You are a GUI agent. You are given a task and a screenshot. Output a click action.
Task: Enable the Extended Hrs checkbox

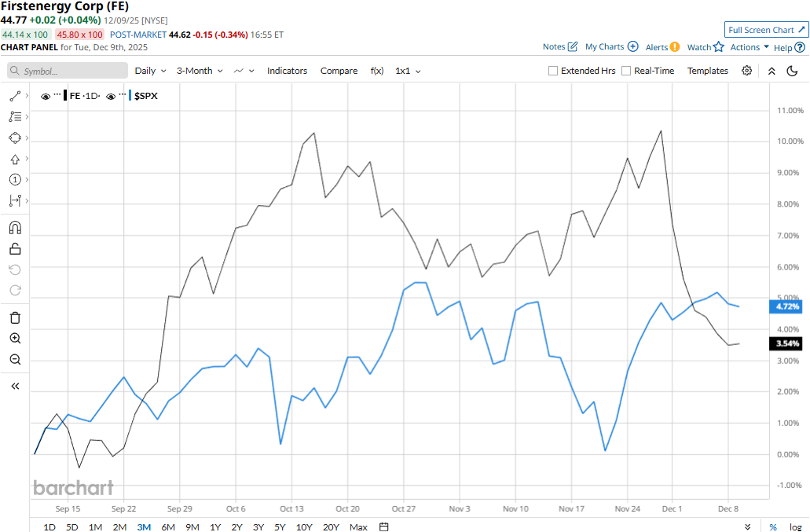553,71
